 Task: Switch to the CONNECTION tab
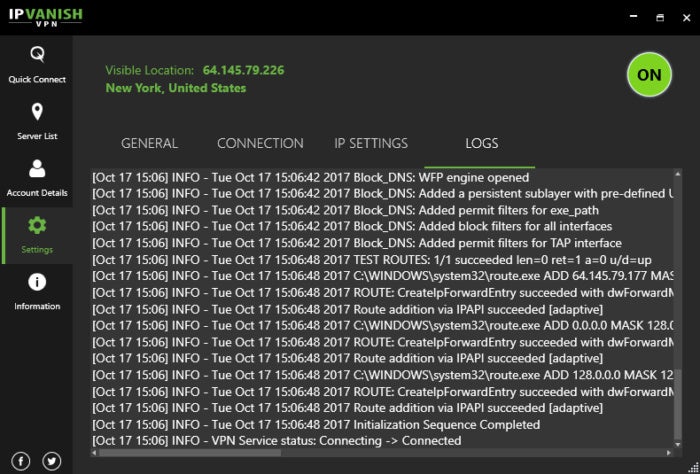point(260,143)
